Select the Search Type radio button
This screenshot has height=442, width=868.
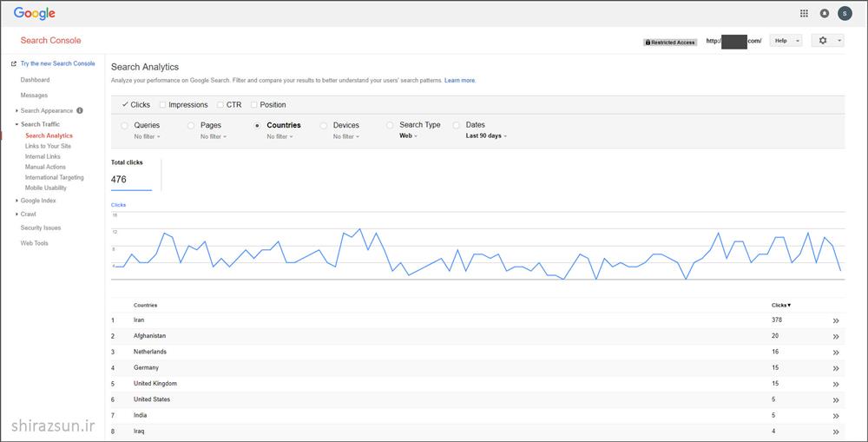pos(390,125)
